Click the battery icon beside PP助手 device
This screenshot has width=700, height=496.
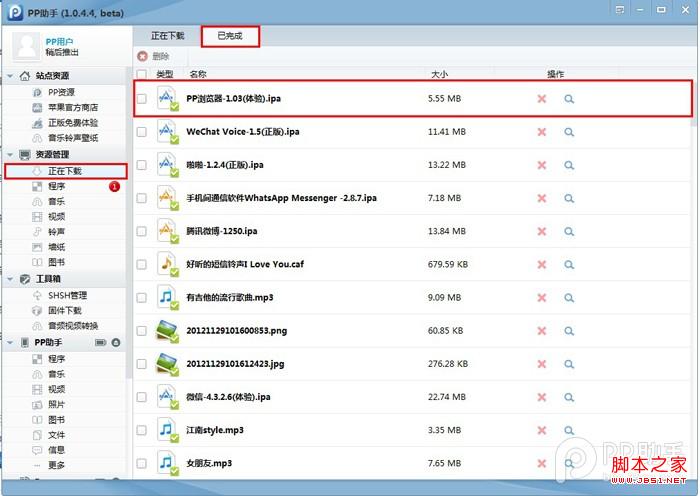(100, 342)
